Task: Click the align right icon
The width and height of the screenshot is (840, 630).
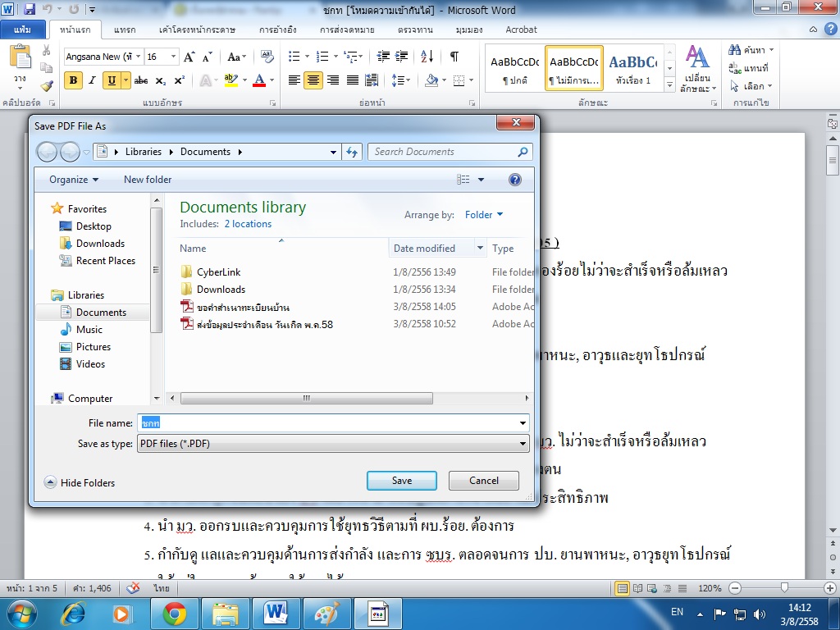Action: coord(333,80)
